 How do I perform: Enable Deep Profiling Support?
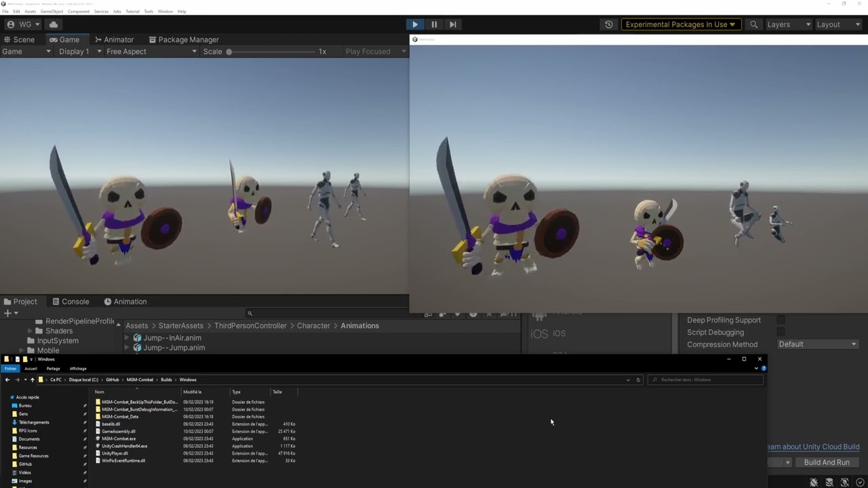pos(781,320)
